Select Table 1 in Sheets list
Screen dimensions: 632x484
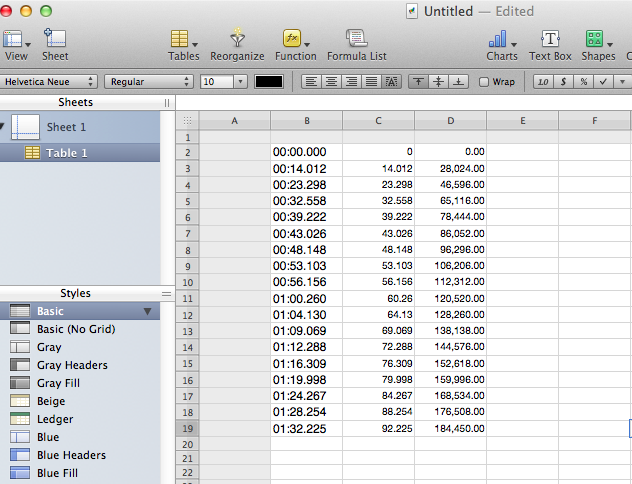click(80, 153)
